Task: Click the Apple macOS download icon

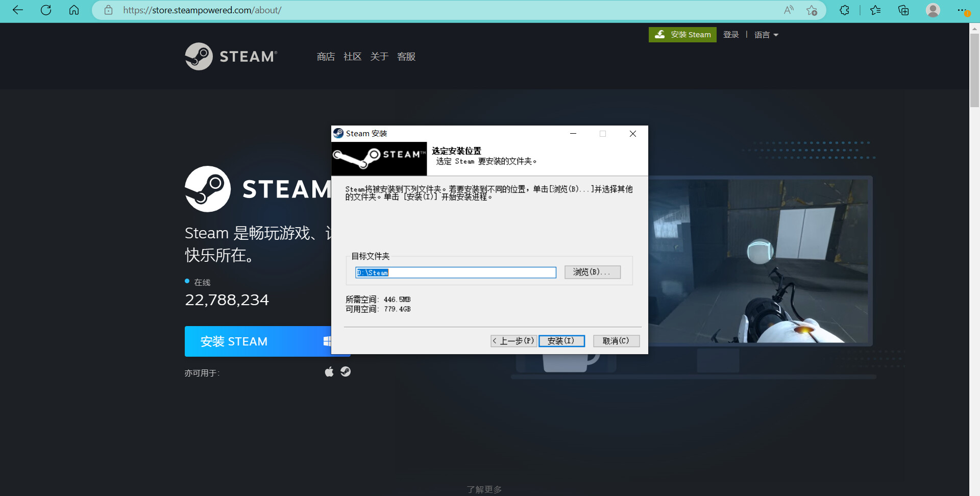Action: (x=329, y=371)
